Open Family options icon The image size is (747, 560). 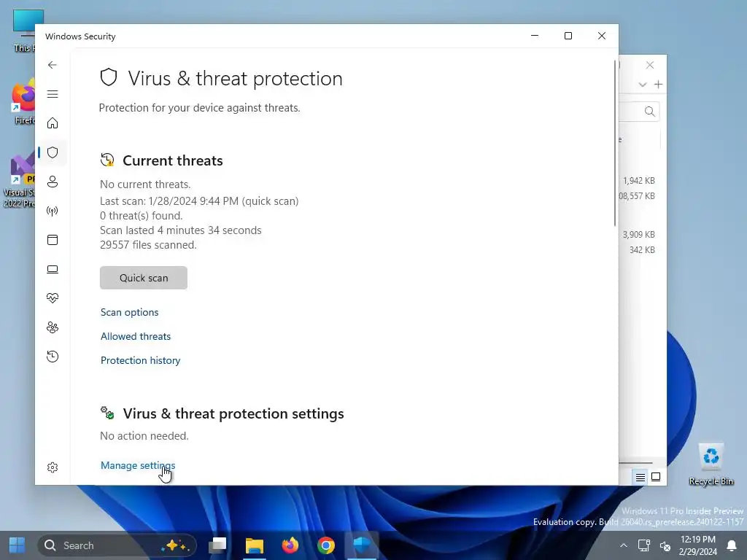tap(53, 327)
